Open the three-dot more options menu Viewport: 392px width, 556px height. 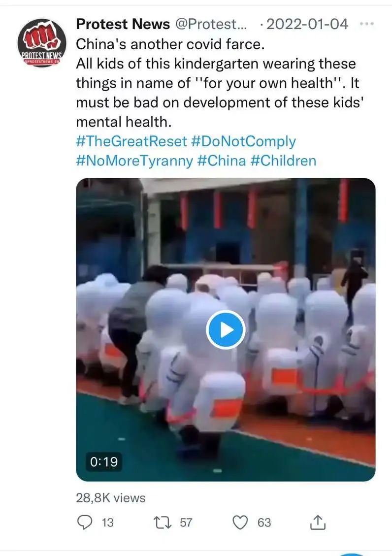click(x=366, y=24)
